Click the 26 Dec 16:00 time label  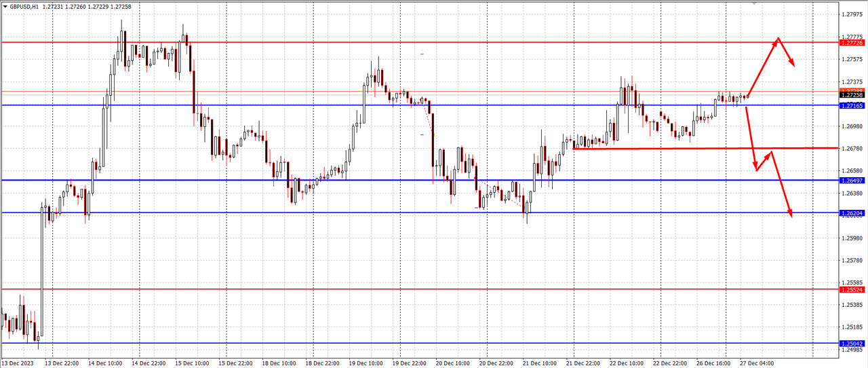713,363
